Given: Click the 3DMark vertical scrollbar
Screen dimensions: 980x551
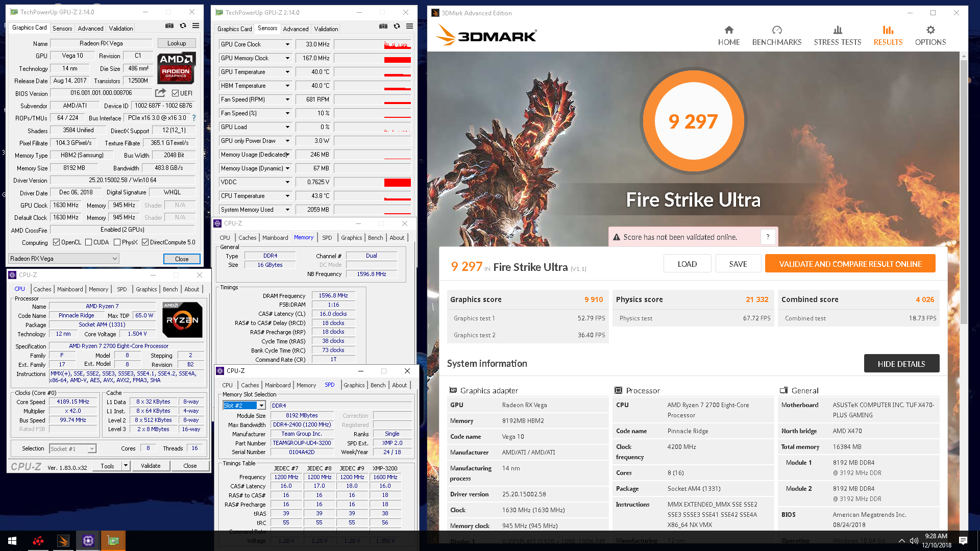Looking at the screenshot, I should (964, 191).
